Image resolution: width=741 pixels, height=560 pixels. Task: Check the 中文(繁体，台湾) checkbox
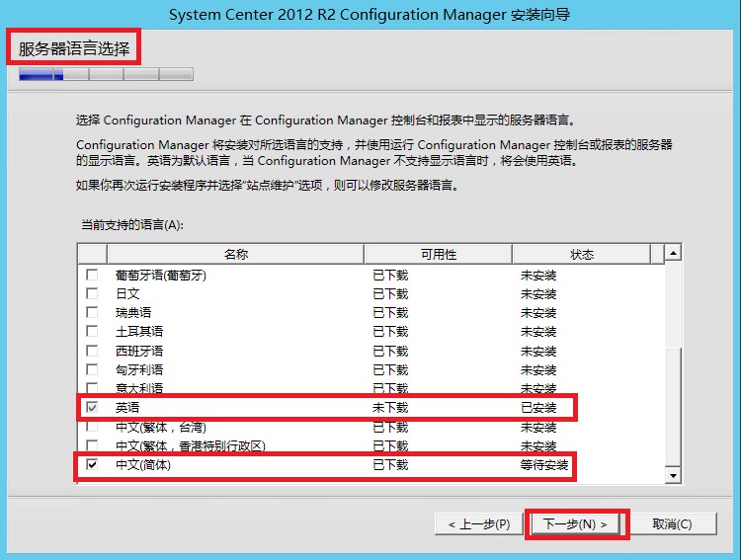pyautogui.click(x=92, y=427)
